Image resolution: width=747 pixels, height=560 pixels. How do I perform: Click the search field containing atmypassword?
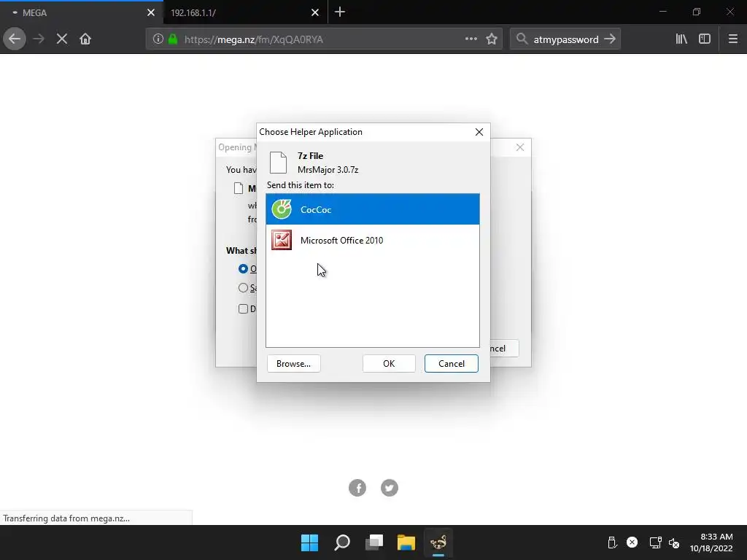pyautogui.click(x=566, y=39)
